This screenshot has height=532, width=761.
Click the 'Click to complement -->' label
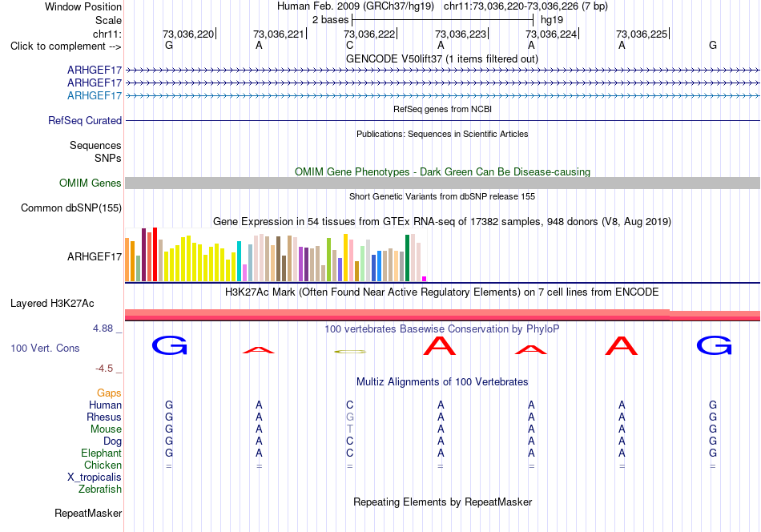(66, 46)
